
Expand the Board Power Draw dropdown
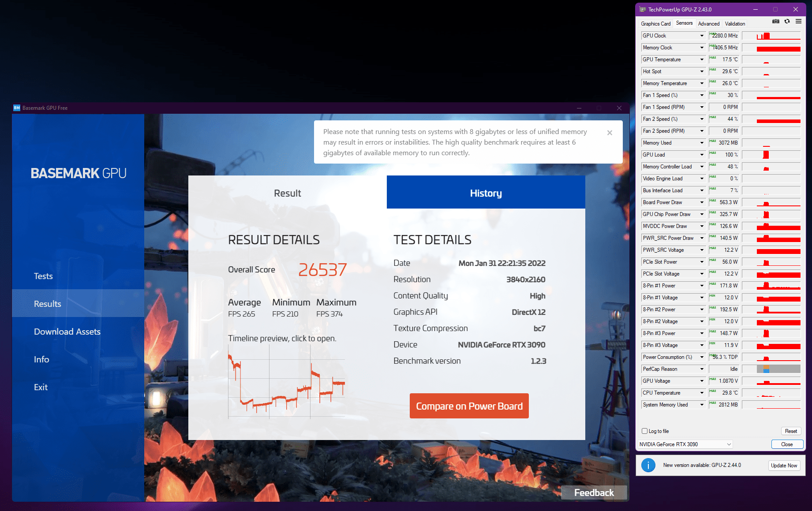point(702,202)
